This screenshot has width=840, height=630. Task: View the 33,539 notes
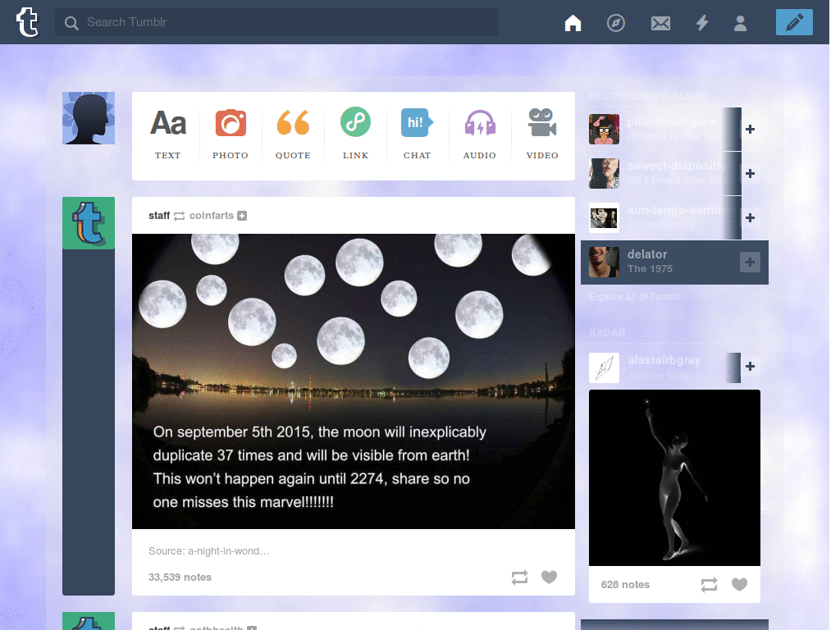[180, 577]
